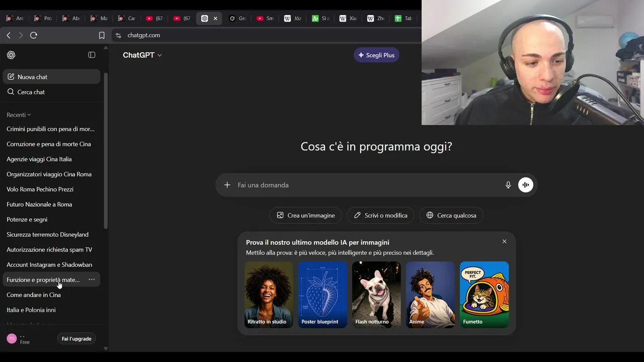Select the Fumetto style thumbnail
The image size is (644, 362).
[484, 295]
